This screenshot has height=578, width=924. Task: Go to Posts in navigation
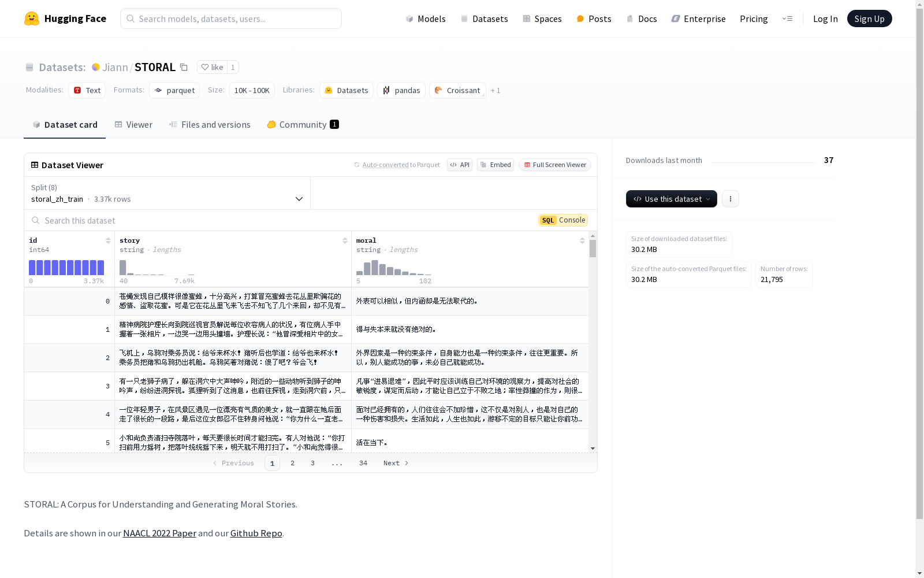(594, 18)
